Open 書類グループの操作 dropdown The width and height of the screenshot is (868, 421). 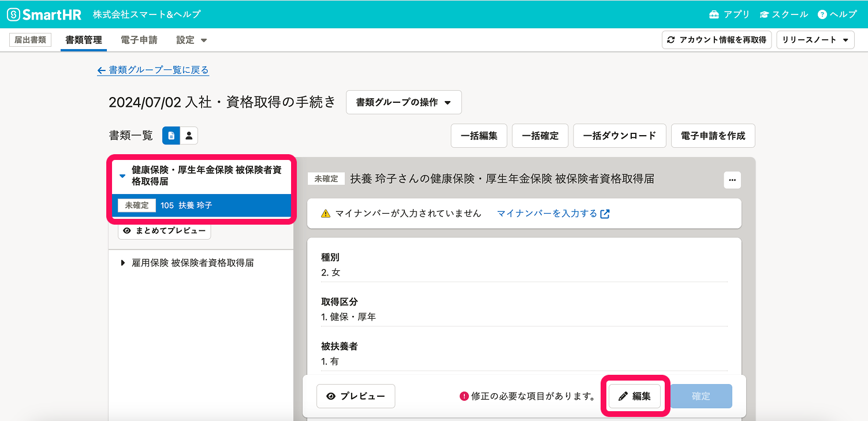404,102
